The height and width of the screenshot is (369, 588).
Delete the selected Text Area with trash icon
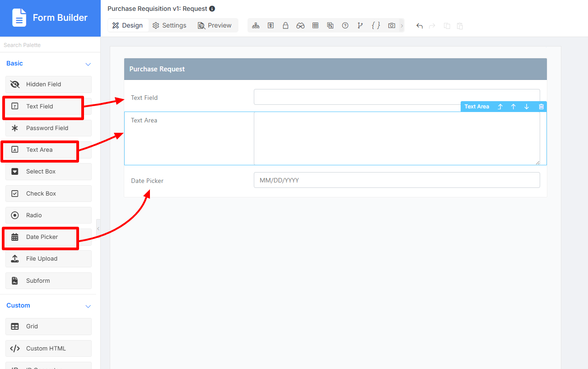tap(541, 107)
